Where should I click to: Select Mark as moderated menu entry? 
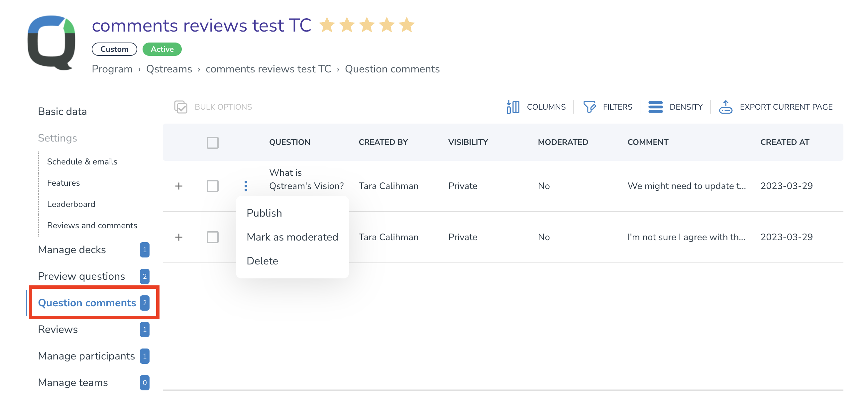292,237
